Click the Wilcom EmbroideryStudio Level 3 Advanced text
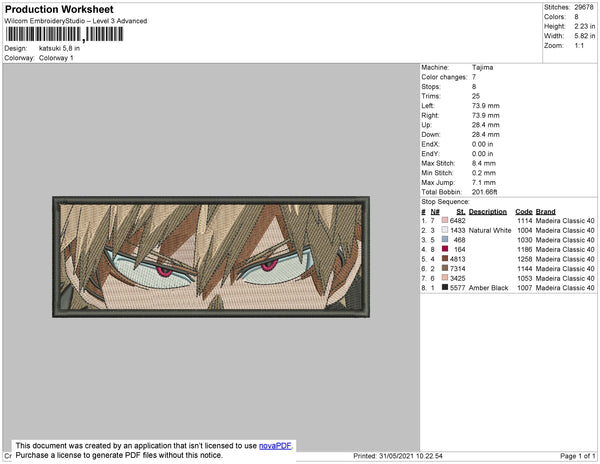 (x=76, y=21)
